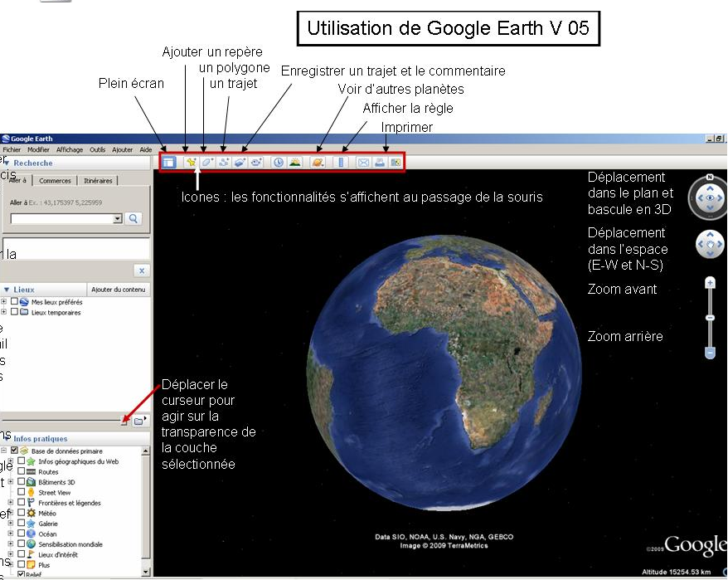
Task: Open the Fichier menu
Action: point(12,149)
